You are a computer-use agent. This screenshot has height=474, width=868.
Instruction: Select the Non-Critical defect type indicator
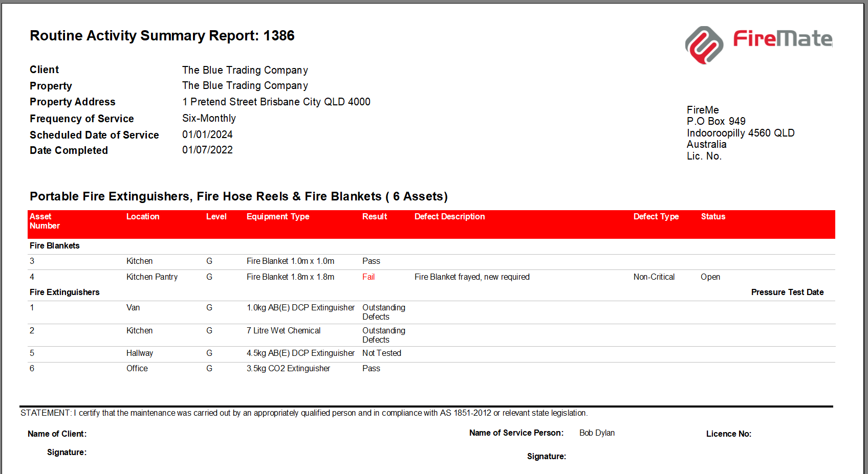click(x=654, y=277)
